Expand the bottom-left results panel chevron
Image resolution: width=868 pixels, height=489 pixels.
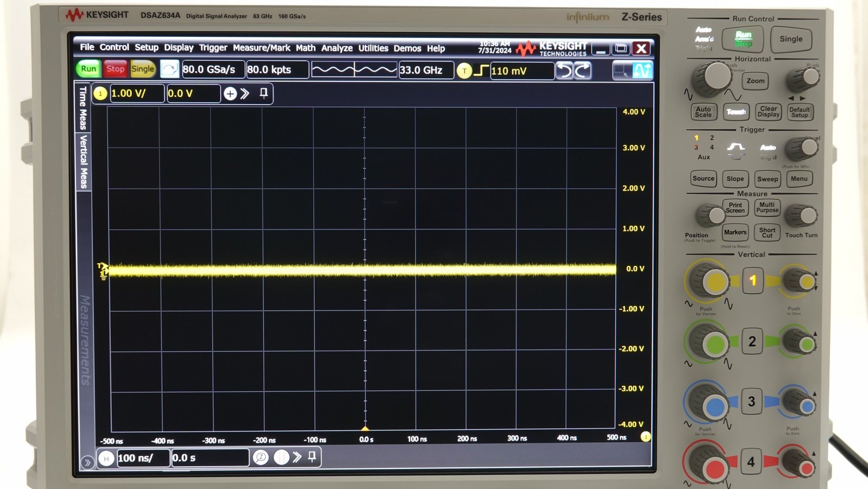(87, 462)
